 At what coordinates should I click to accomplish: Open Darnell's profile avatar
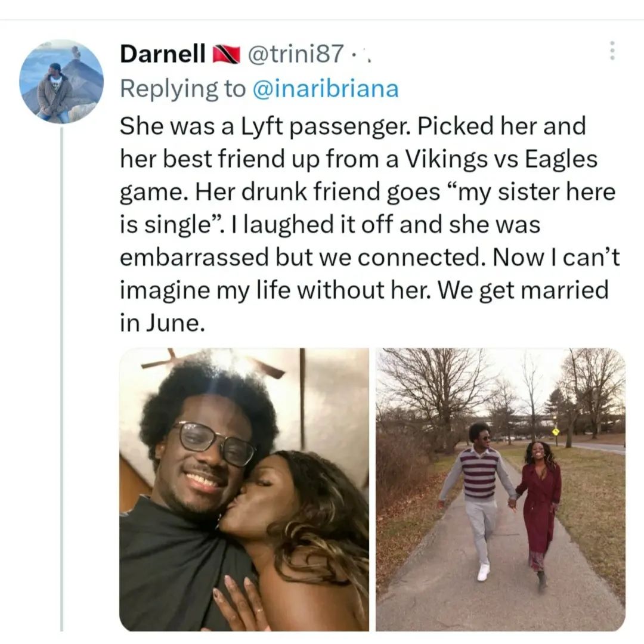tap(61, 81)
